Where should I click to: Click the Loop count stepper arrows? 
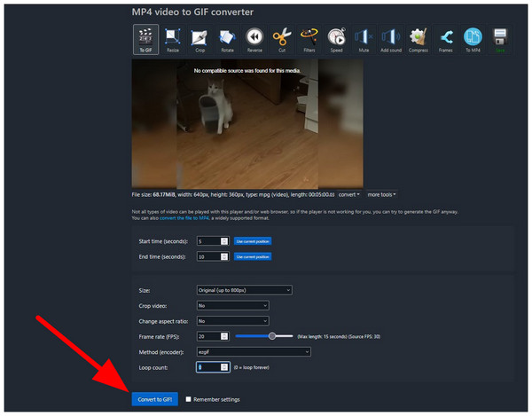tap(224, 367)
